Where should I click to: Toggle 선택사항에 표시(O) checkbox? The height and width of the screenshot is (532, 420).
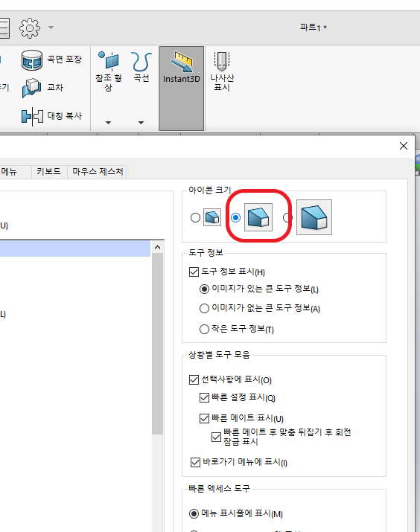(194, 379)
